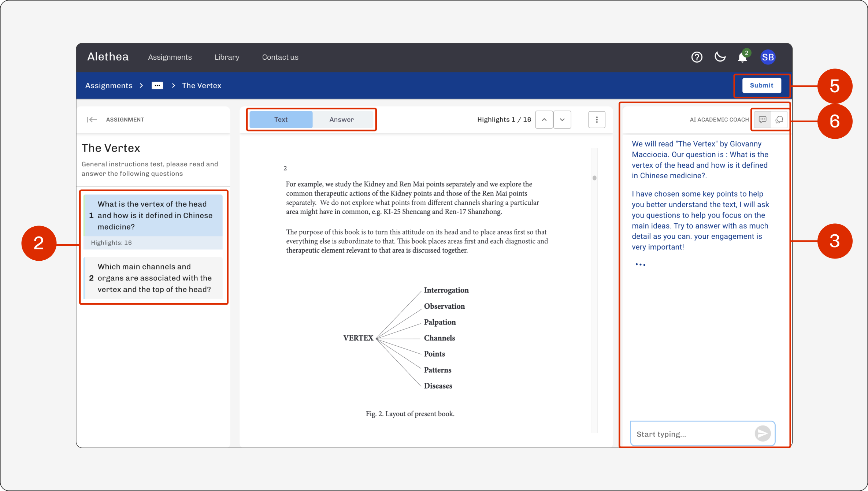This screenshot has width=868, height=491.
Task: Collapse the Assignment side panel
Action: coord(92,119)
